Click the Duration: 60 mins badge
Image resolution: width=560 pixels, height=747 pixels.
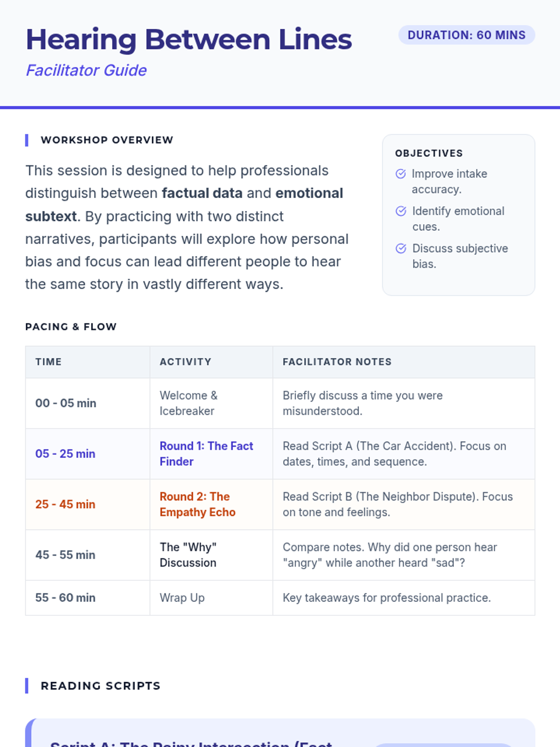(466, 35)
